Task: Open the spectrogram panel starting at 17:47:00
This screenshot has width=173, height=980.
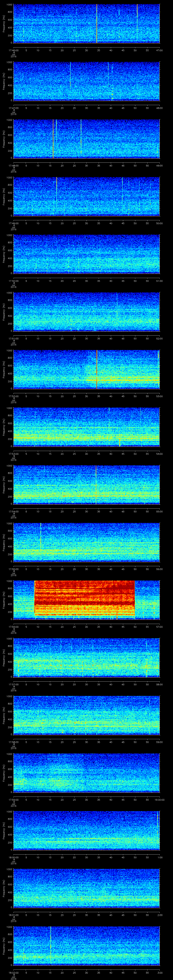Action: click(x=86, y=81)
